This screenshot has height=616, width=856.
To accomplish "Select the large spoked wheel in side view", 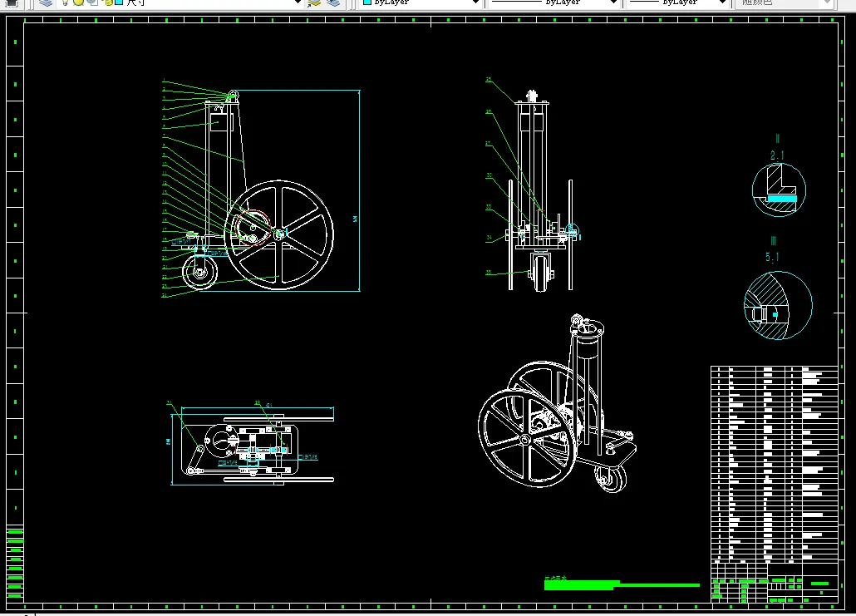I will point(279,234).
